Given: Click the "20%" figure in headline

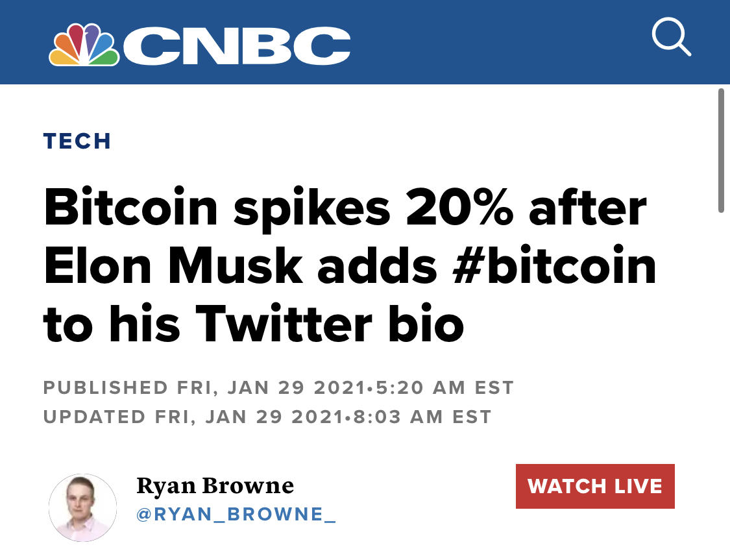Looking at the screenshot, I should click(x=459, y=207).
